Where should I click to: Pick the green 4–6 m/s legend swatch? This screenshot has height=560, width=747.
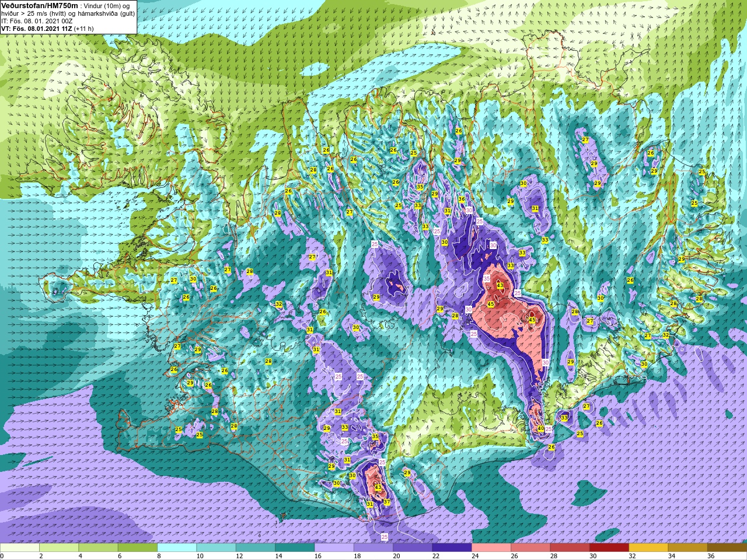[x=98, y=548]
